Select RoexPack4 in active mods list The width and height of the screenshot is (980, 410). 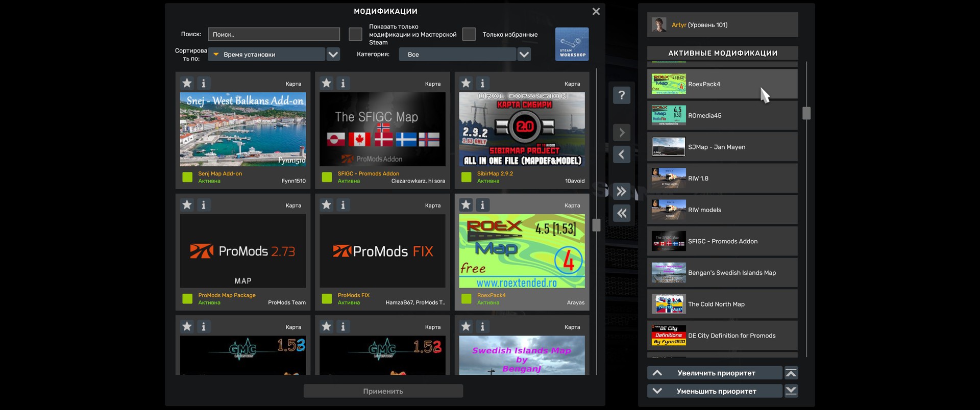click(722, 84)
